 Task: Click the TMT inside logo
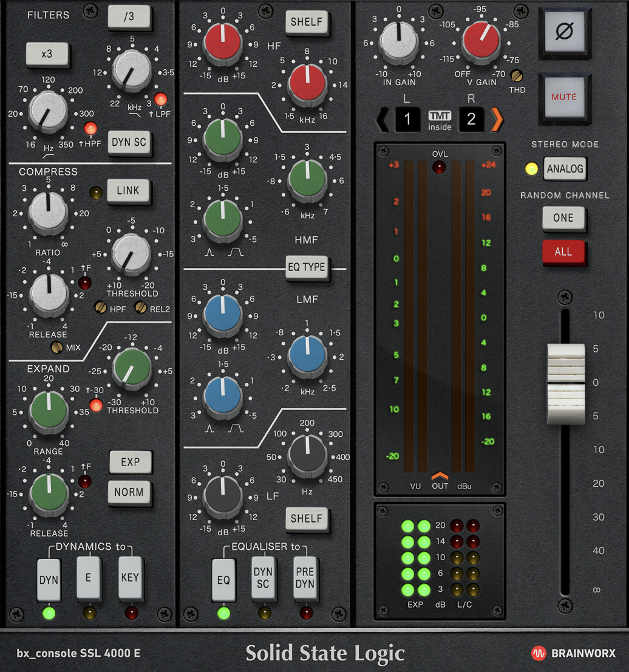point(440,120)
